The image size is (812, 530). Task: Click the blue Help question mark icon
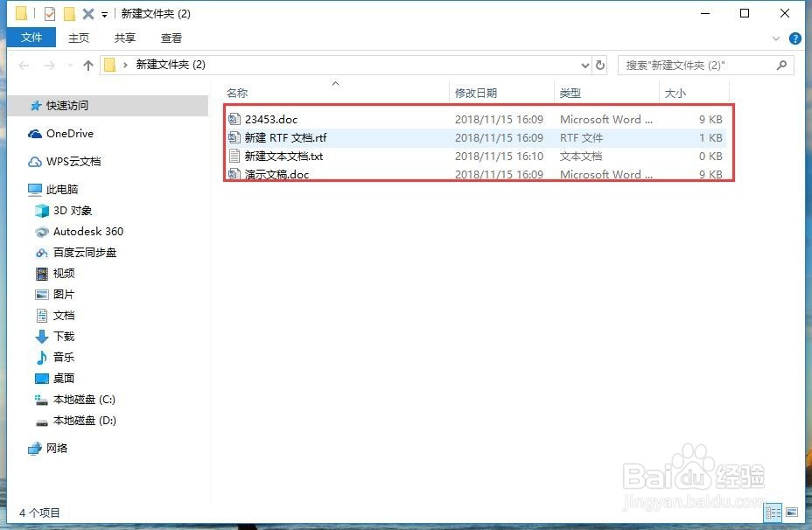(794, 38)
